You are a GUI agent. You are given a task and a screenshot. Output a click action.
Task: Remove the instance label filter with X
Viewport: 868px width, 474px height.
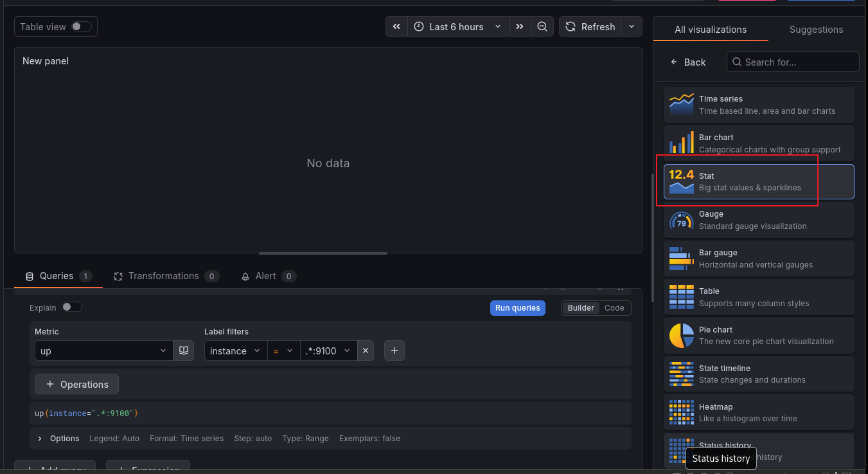(366, 351)
